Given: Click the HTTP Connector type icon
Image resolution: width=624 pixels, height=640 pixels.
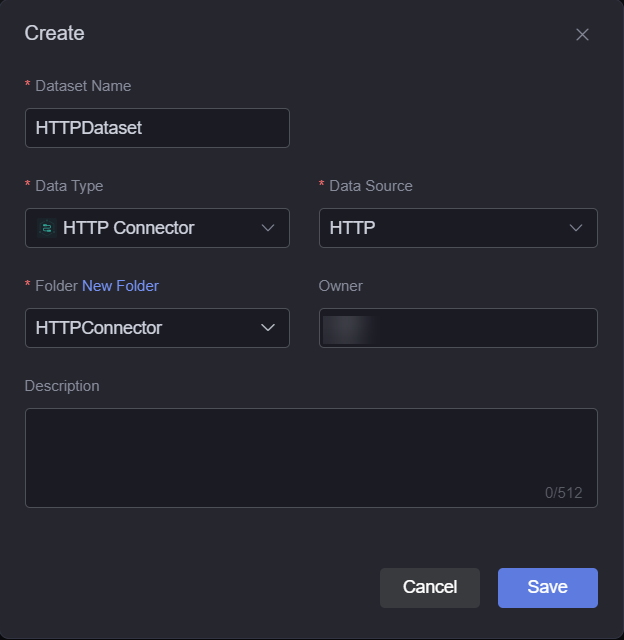Looking at the screenshot, I should tap(47, 228).
